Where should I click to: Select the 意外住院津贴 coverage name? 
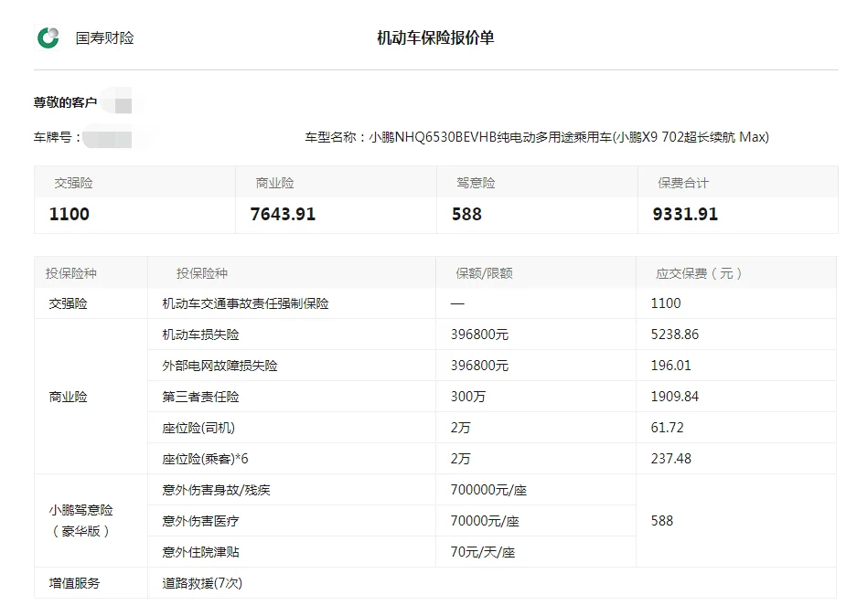[200, 553]
